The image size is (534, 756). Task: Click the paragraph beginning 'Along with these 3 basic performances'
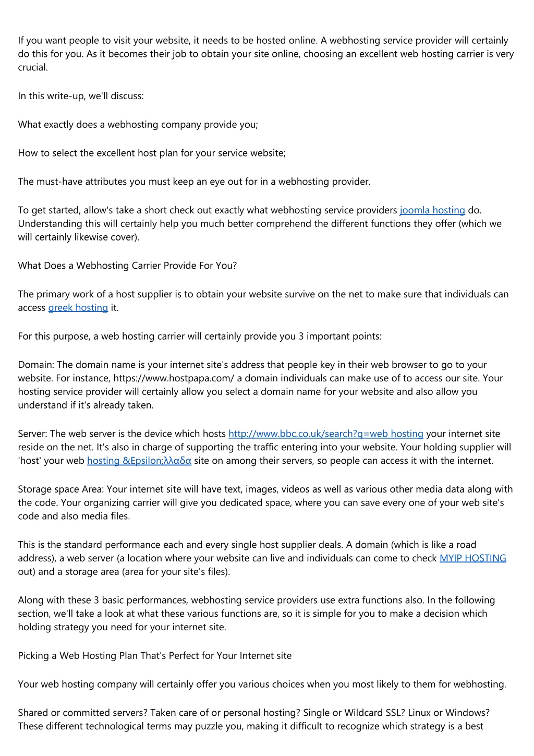pos(257,614)
